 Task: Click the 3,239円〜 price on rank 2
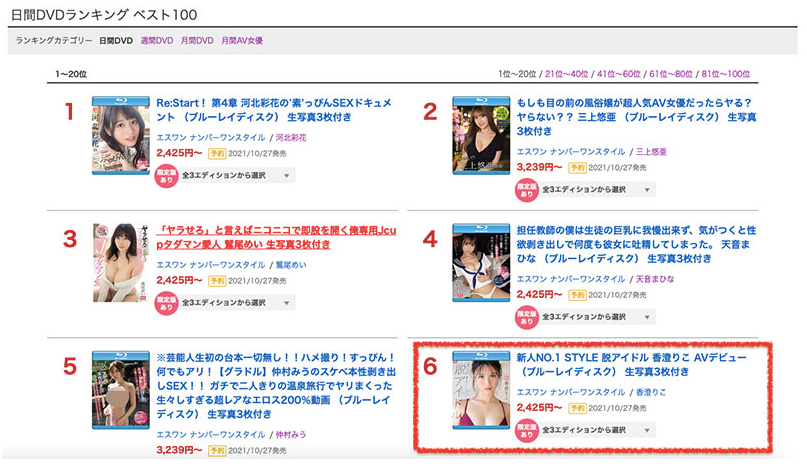point(539,167)
